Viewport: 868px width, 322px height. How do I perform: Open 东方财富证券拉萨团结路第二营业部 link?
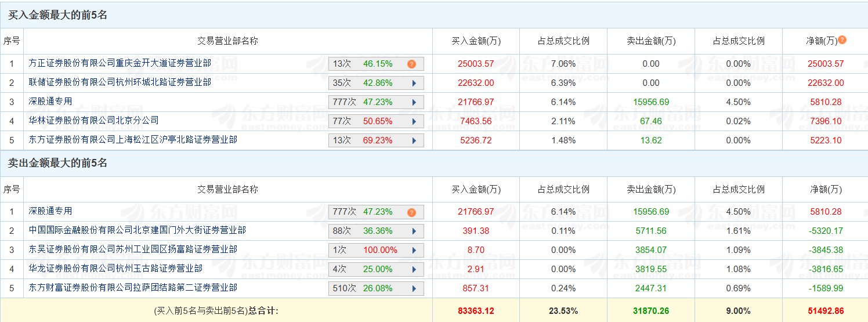pos(133,288)
